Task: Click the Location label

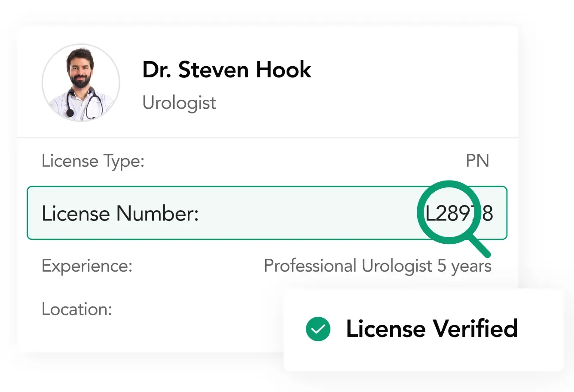Action: point(77,309)
